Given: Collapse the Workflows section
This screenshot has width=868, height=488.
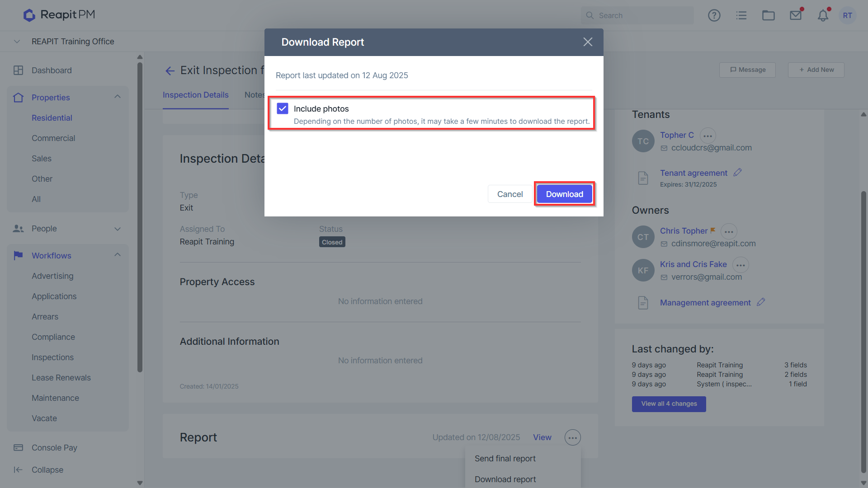Looking at the screenshot, I should (118, 255).
